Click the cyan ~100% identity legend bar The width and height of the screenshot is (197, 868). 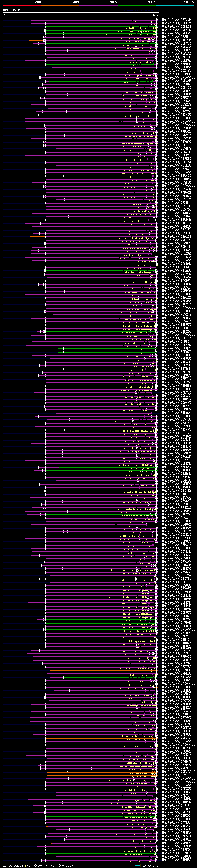(x=175, y=6)
